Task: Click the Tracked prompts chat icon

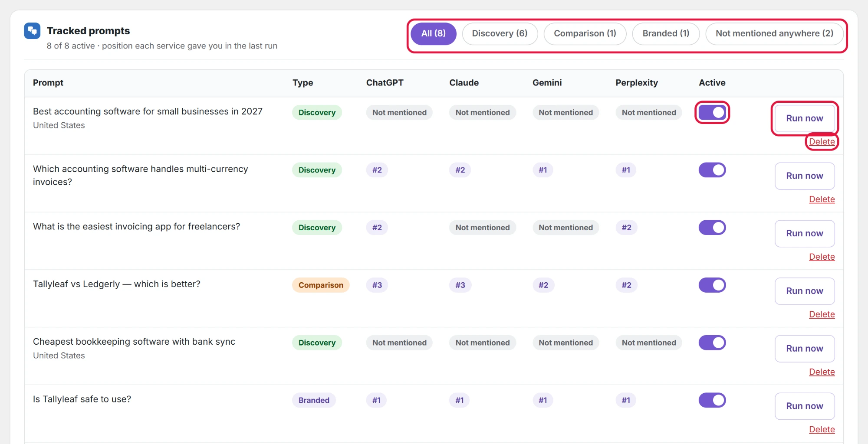Action: click(32, 31)
